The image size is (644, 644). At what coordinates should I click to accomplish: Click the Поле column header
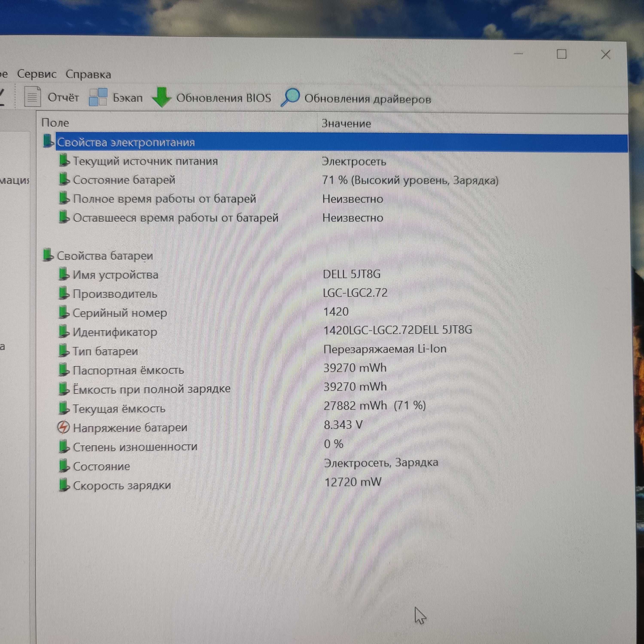pyautogui.click(x=55, y=123)
